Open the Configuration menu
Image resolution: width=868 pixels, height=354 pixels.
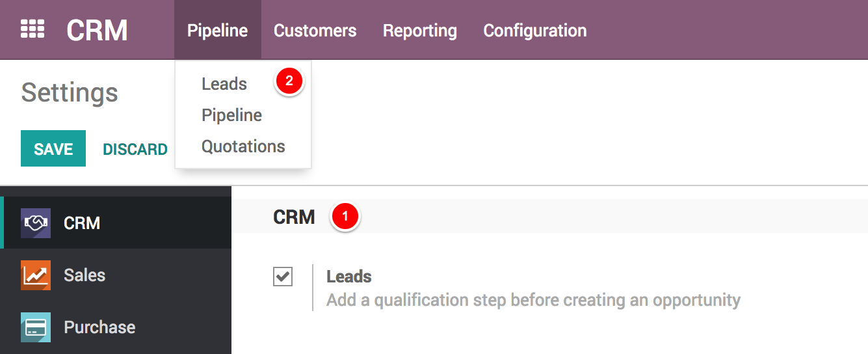[x=535, y=30]
